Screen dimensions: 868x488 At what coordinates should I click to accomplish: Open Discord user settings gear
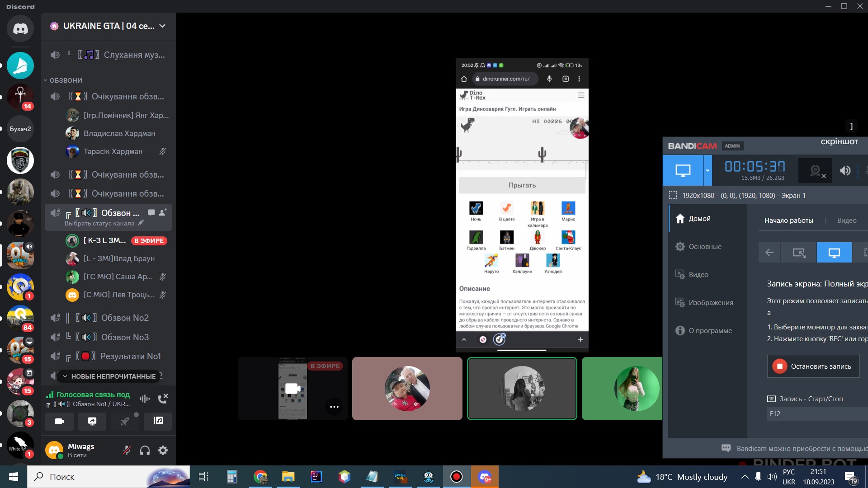[163, 450]
